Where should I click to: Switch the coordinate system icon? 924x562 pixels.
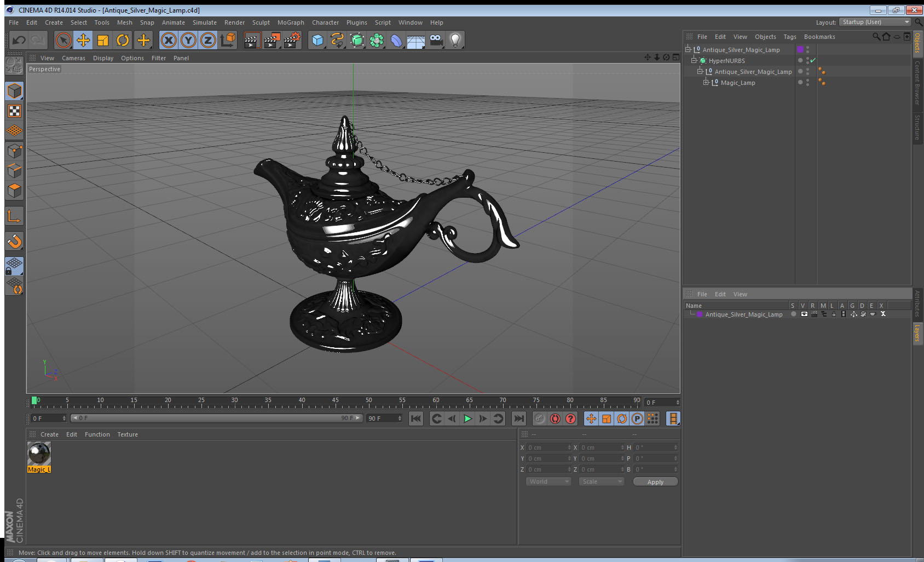228,40
